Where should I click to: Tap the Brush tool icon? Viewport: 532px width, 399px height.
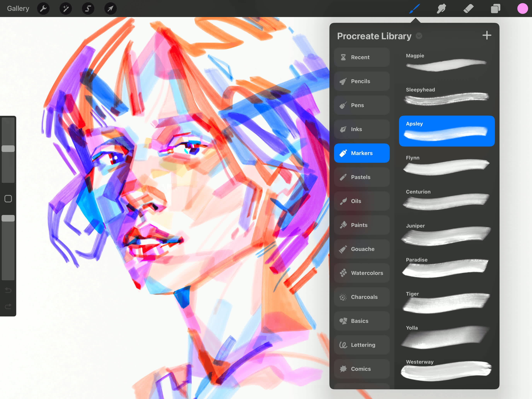(x=414, y=9)
